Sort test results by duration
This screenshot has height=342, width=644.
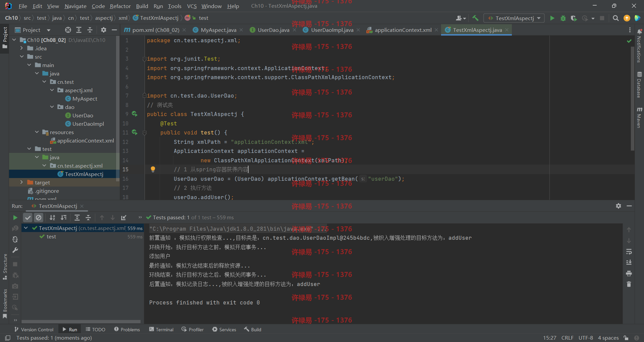tap(63, 218)
